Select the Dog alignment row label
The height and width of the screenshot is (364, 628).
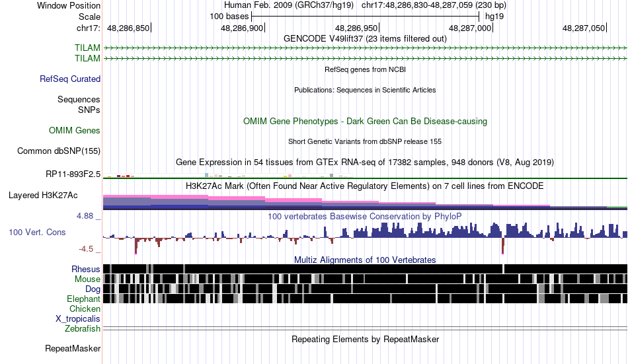[93, 289]
